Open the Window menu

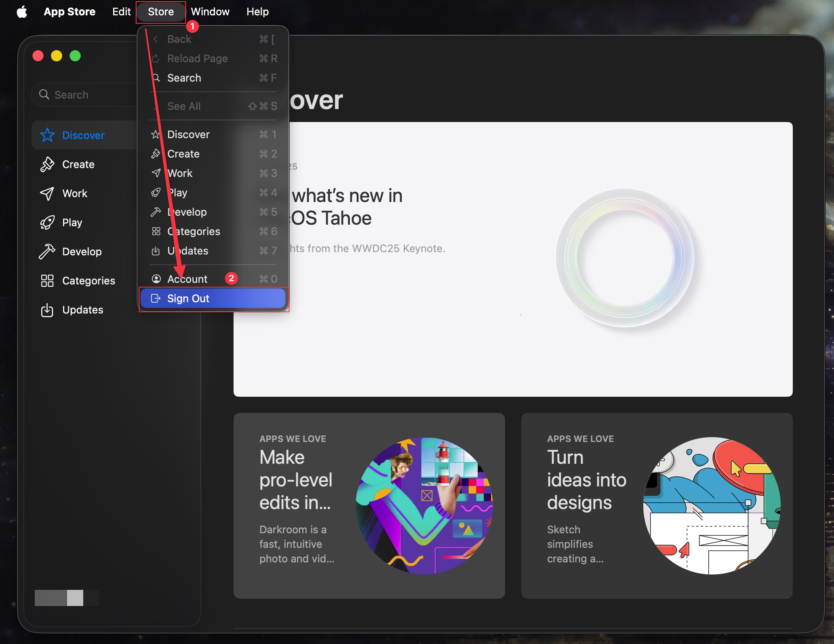click(x=210, y=12)
